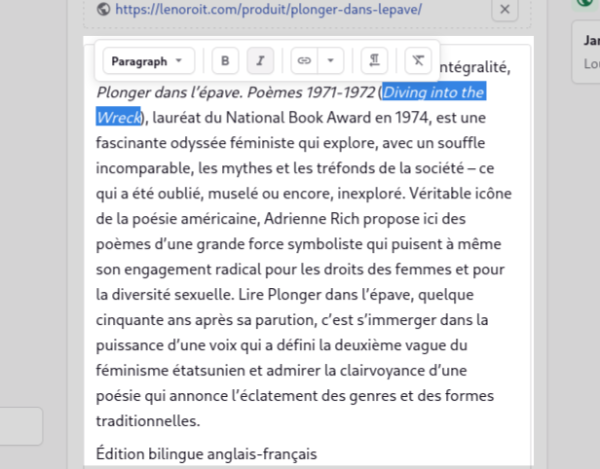Click the line 'Édition bilingue anglais-français'
The width and height of the screenshot is (600, 469).
coord(206,454)
